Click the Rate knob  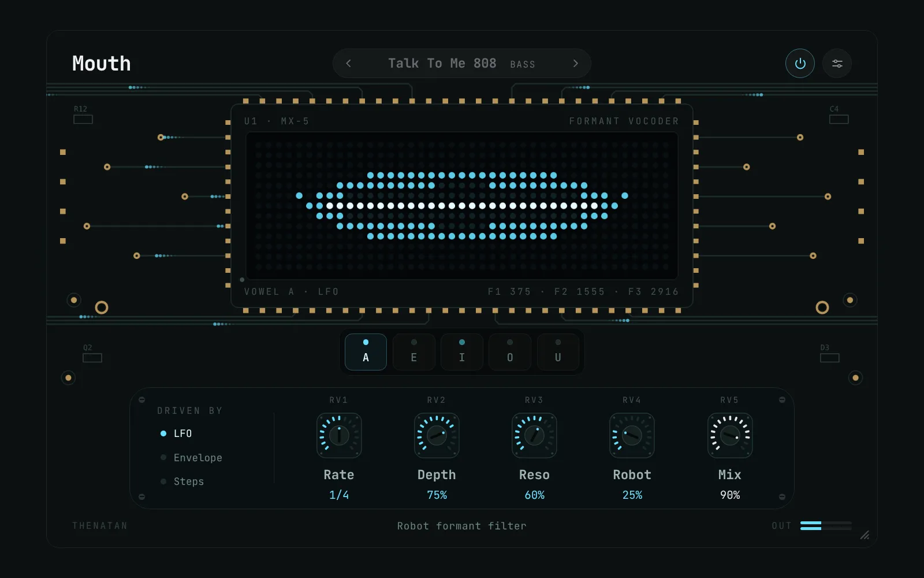pyautogui.click(x=339, y=435)
